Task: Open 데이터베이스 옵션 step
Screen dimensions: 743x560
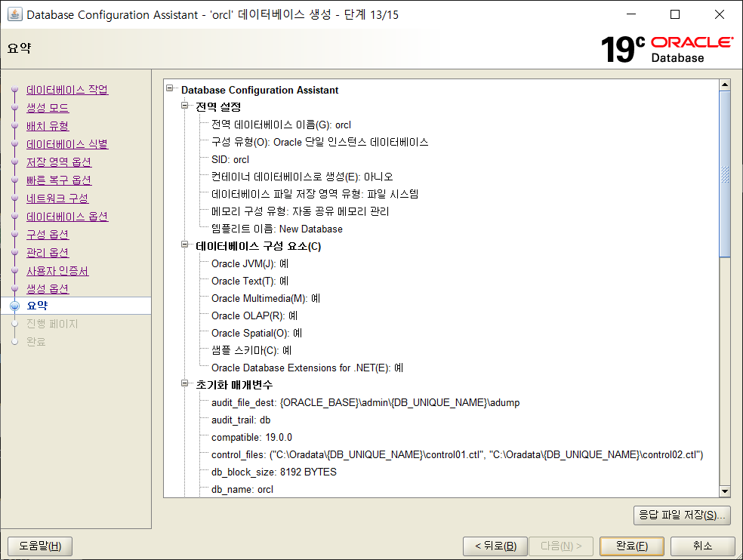Action: tap(67, 217)
